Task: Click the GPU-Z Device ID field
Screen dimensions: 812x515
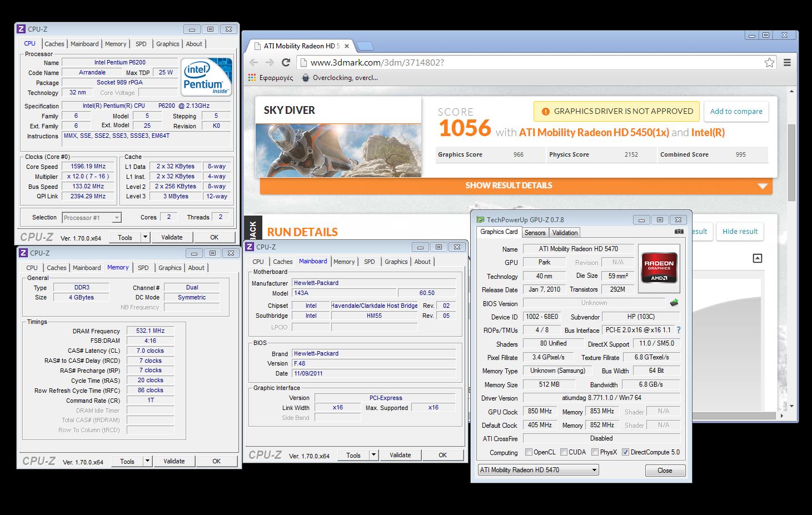Action: (x=542, y=317)
